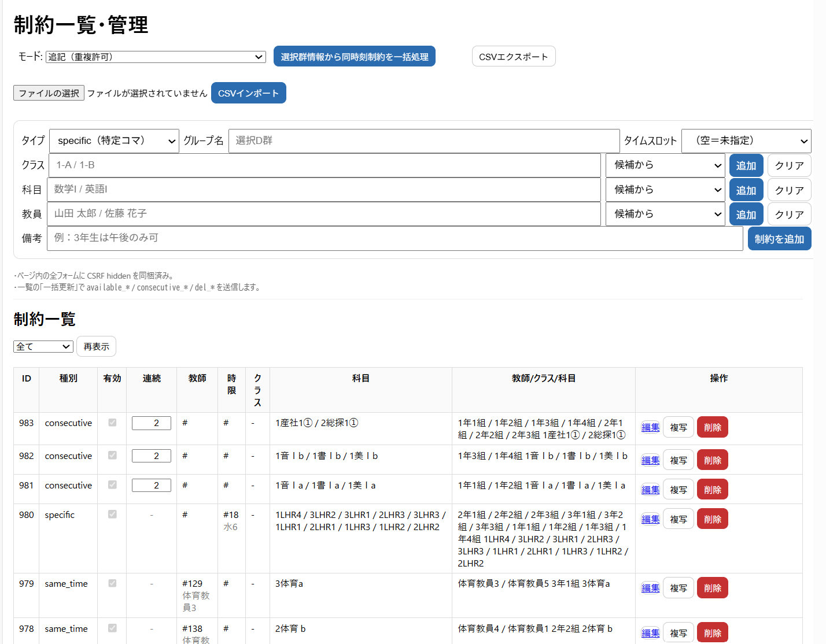The width and height of the screenshot is (826, 644).
Task: Click クリア in the 教員 row
Action: click(x=789, y=214)
